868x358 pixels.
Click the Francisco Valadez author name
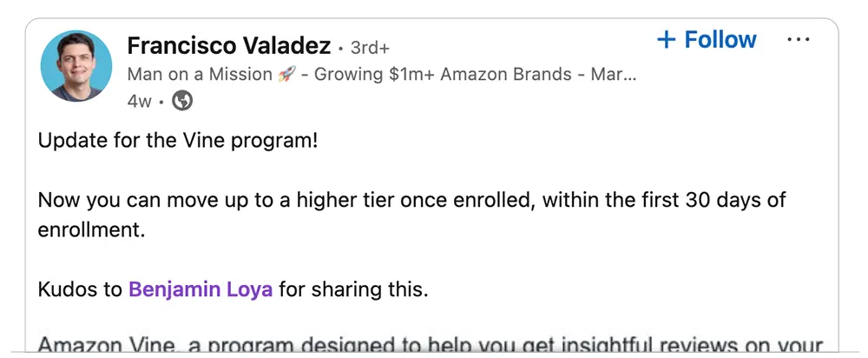[228, 46]
